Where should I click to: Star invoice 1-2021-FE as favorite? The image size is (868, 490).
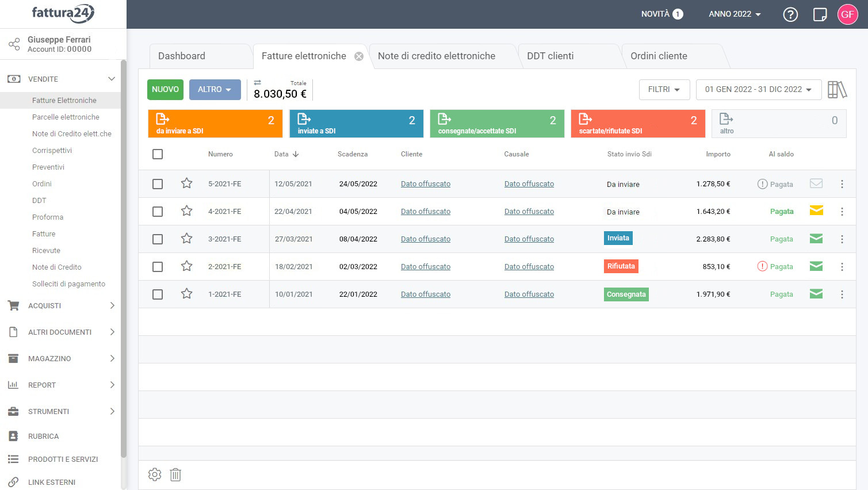186,294
